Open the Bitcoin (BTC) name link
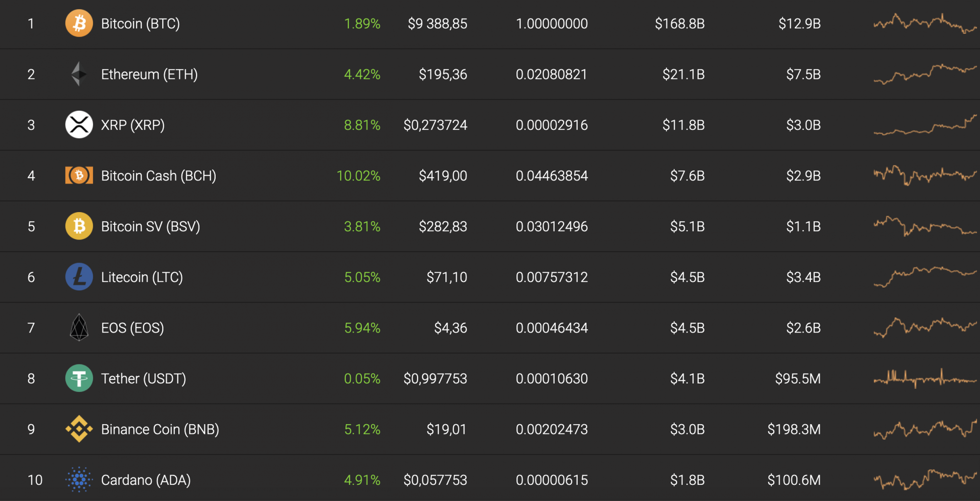The width and height of the screenshot is (980, 501). point(140,24)
